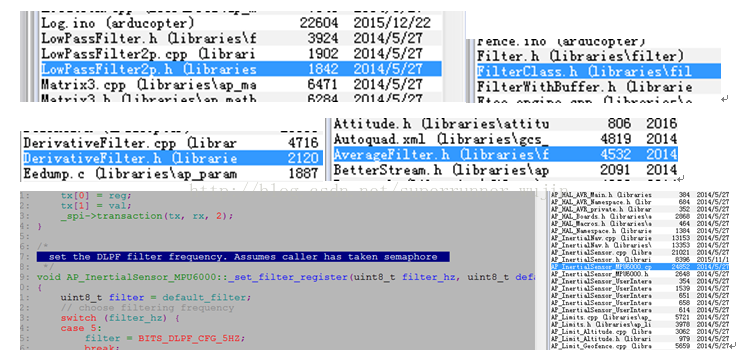Select BetterStream.h file row
Viewport: 739px width, 360px height.
pos(505,169)
